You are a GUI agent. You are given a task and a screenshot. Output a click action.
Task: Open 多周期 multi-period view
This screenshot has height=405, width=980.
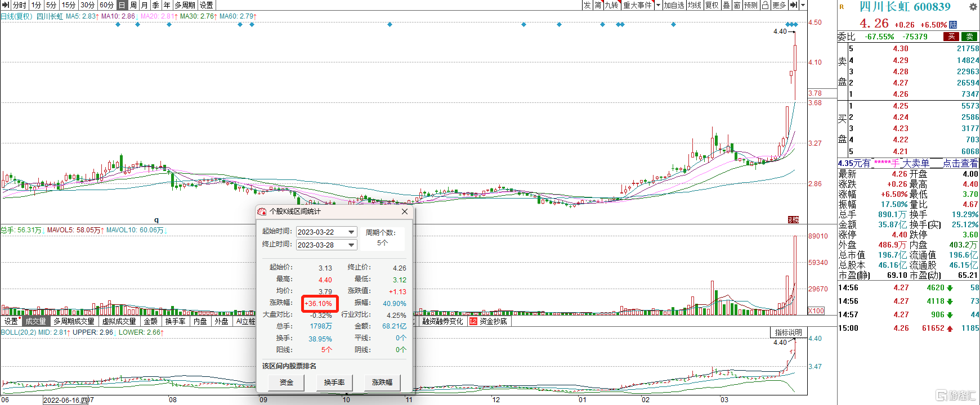[185, 5]
